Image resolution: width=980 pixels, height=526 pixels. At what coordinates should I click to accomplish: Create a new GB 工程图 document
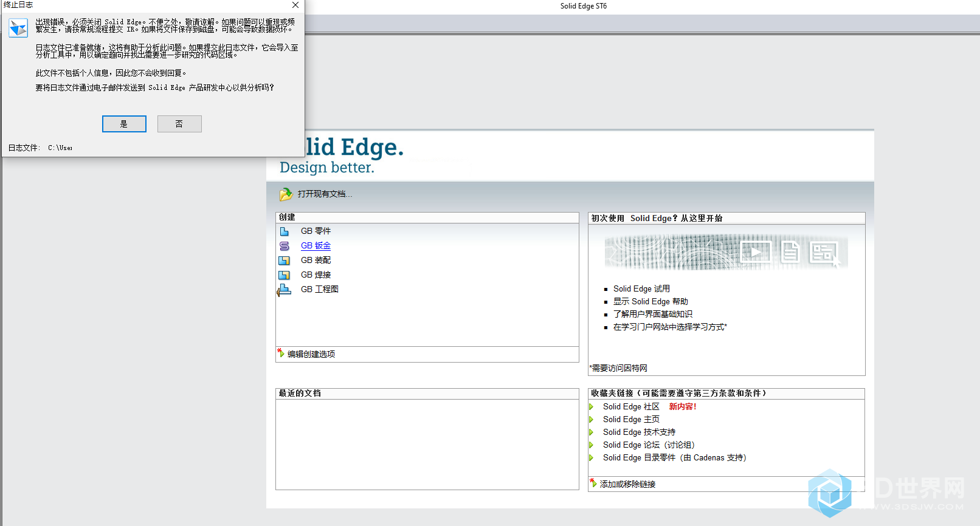tap(320, 289)
